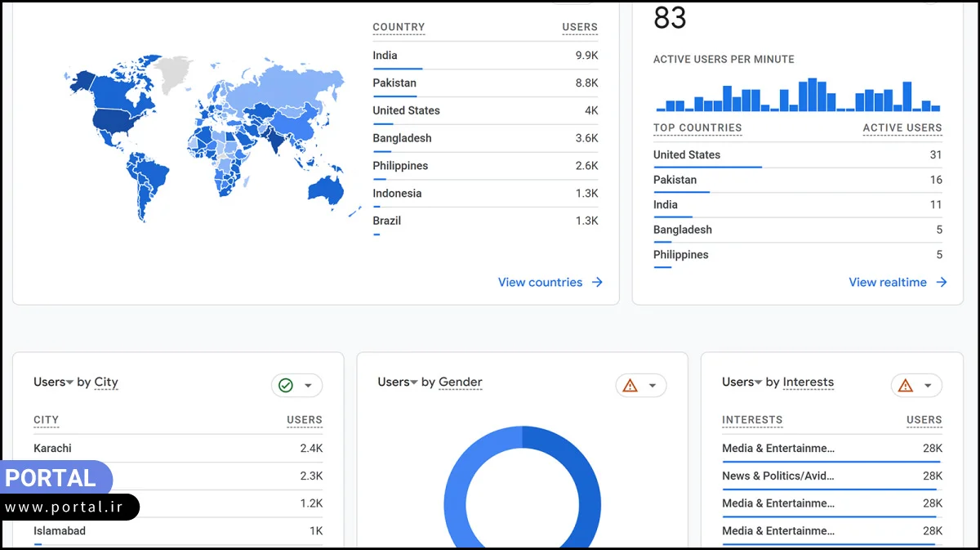Viewport: 980px width, 550px height.
Task: Click the Gender card warning triangle icon
Action: (630, 385)
